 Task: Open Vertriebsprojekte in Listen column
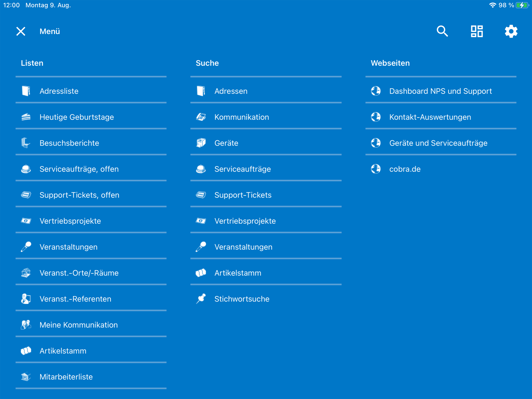(x=91, y=221)
